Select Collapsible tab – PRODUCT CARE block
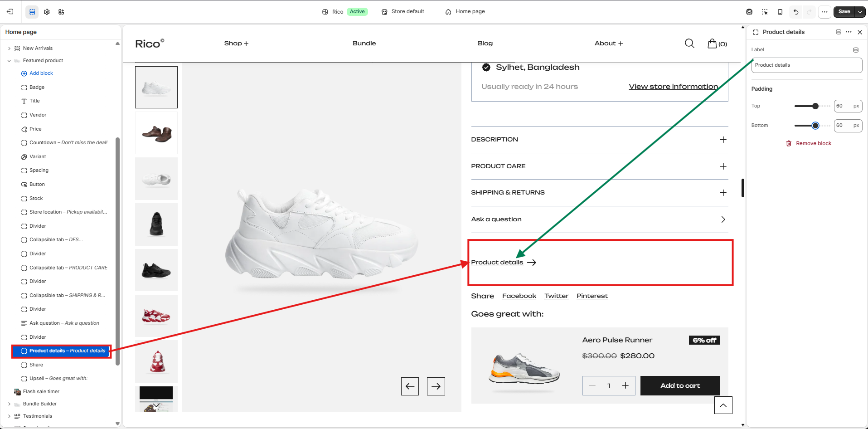 68,268
